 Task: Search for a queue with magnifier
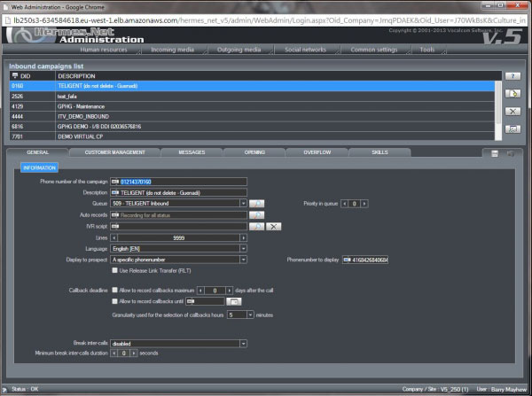pyautogui.click(x=257, y=204)
